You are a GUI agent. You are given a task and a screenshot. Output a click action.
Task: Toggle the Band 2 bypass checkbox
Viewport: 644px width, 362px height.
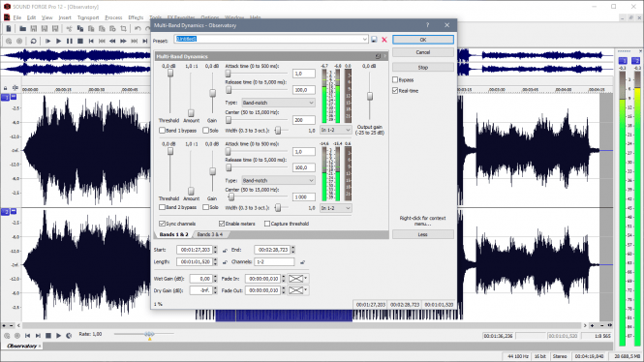point(163,207)
